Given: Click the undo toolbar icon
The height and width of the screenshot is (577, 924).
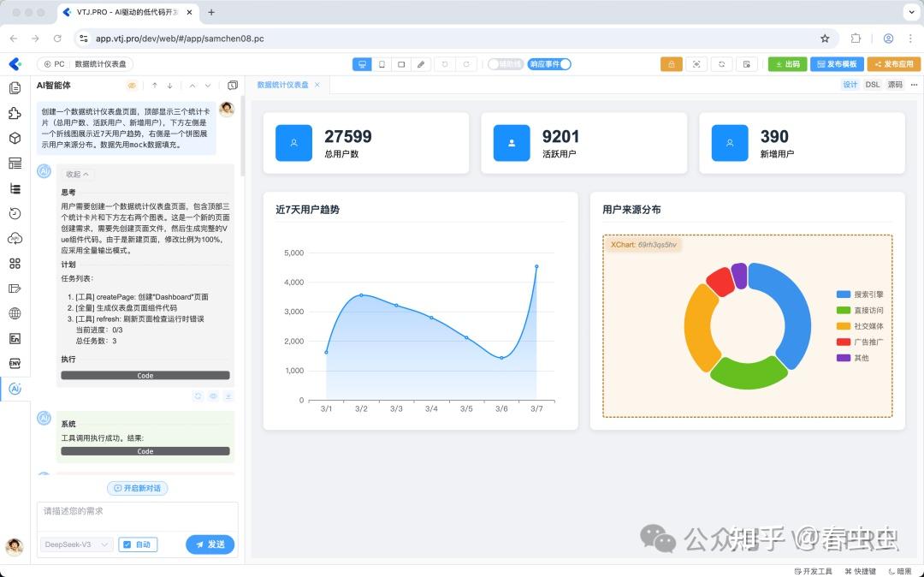Looking at the screenshot, I should click(x=445, y=64).
